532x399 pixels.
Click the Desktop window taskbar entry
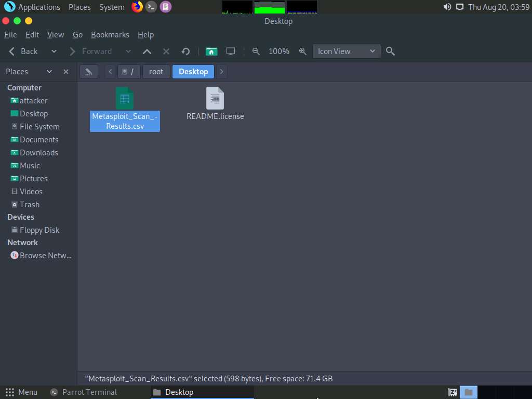pyautogui.click(x=202, y=392)
